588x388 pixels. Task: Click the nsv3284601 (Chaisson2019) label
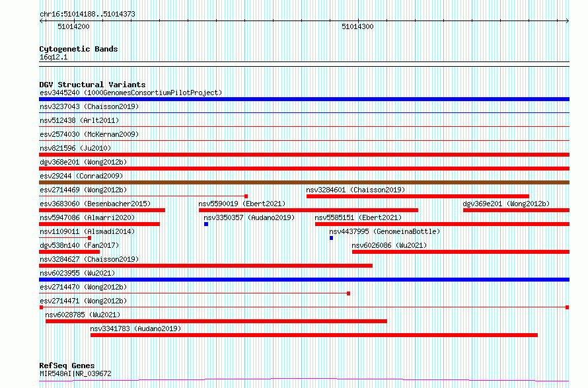355,190
